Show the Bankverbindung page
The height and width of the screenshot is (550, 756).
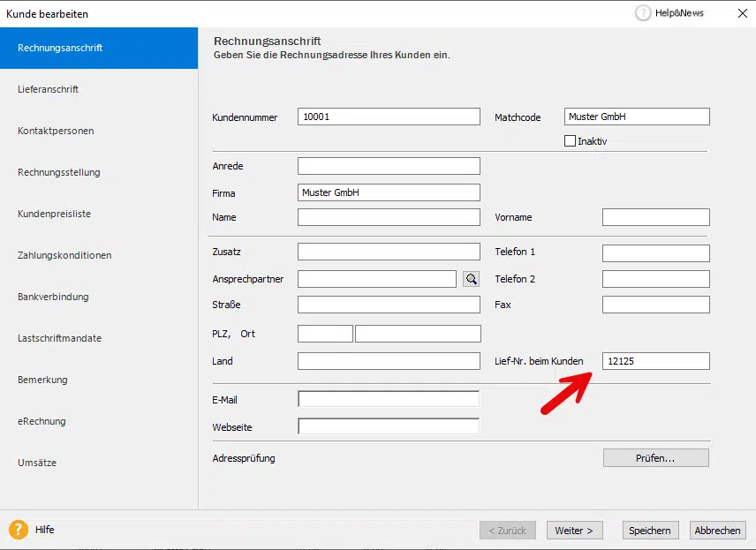coord(53,297)
